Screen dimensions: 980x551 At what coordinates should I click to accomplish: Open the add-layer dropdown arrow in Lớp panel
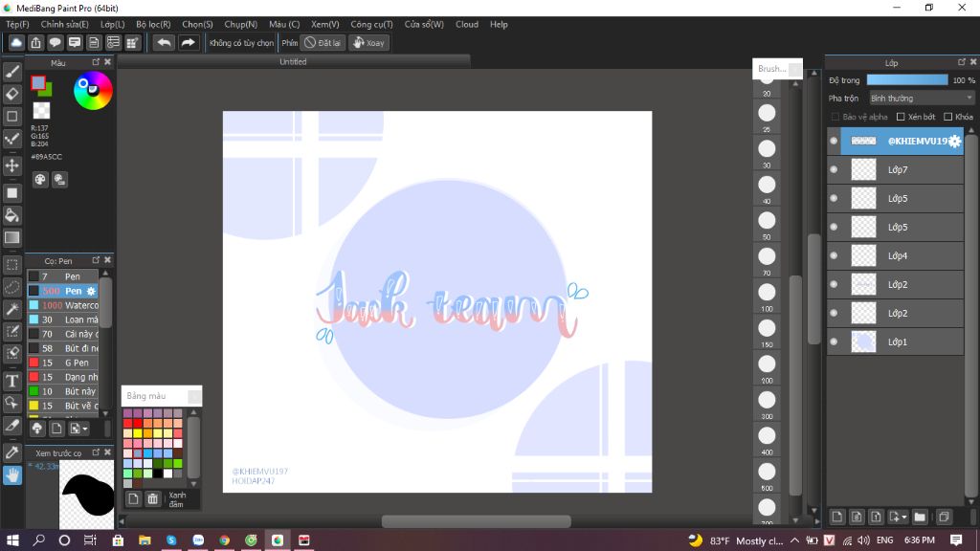tap(904, 518)
